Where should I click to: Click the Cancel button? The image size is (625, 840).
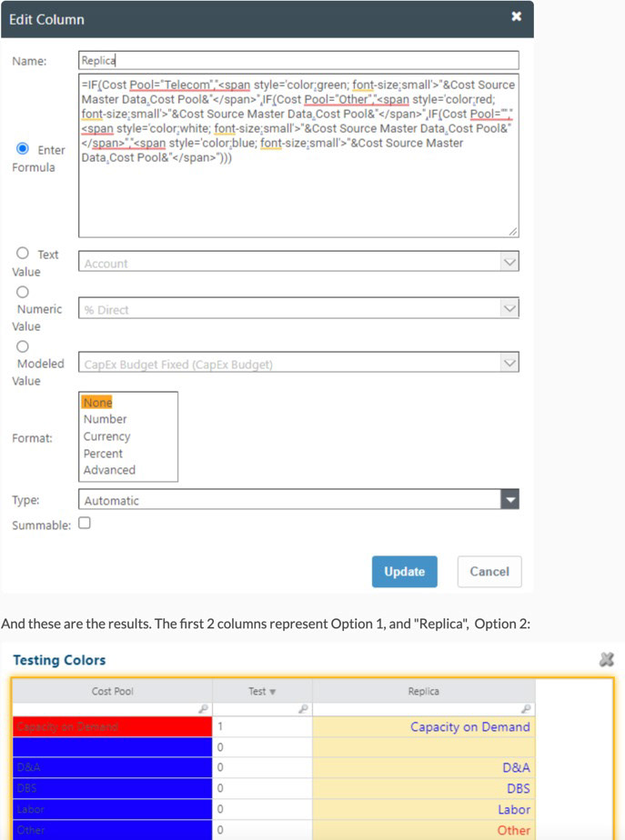[x=489, y=572]
